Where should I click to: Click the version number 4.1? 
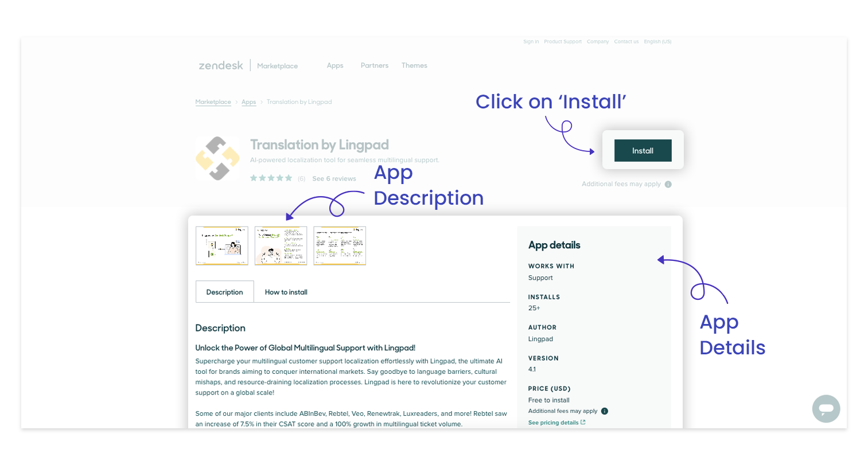point(532,369)
